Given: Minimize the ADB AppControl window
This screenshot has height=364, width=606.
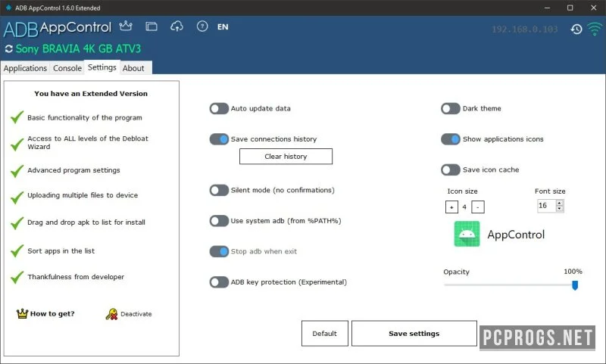Looking at the screenshot, I should (x=547, y=8).
